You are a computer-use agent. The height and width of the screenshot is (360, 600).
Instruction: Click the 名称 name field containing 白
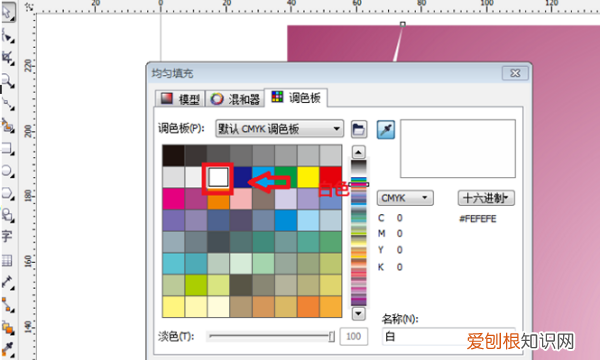point(448,336)
